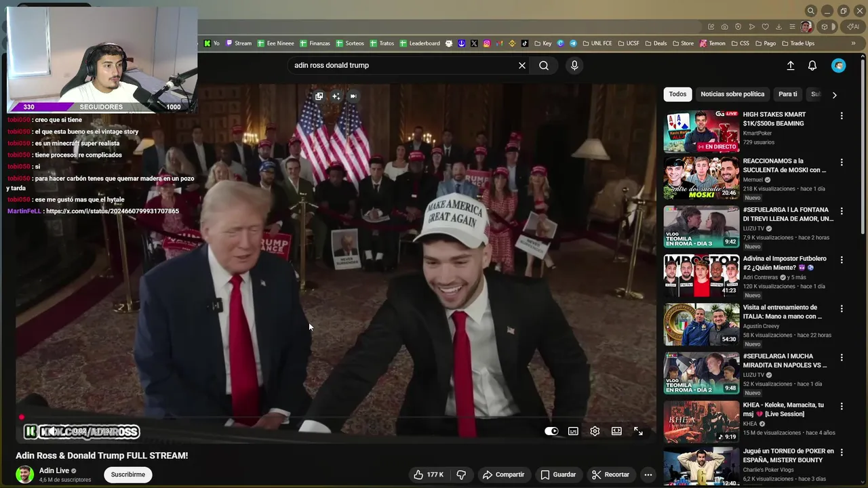Viewport: 868px width, 488px height.
Task: Open options for 'MUCHA MIRADITA EN NAPOLES' video
Action: click(x=842, y=358)
